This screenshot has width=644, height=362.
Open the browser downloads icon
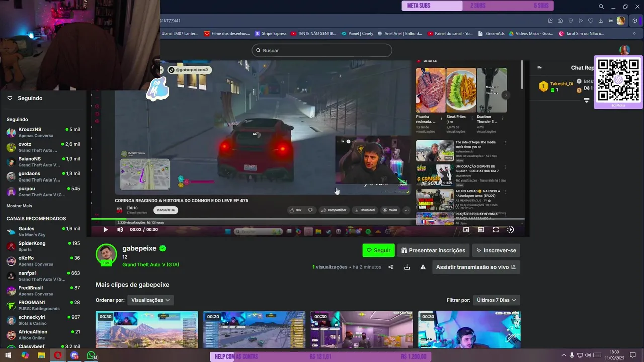[601, 21]
